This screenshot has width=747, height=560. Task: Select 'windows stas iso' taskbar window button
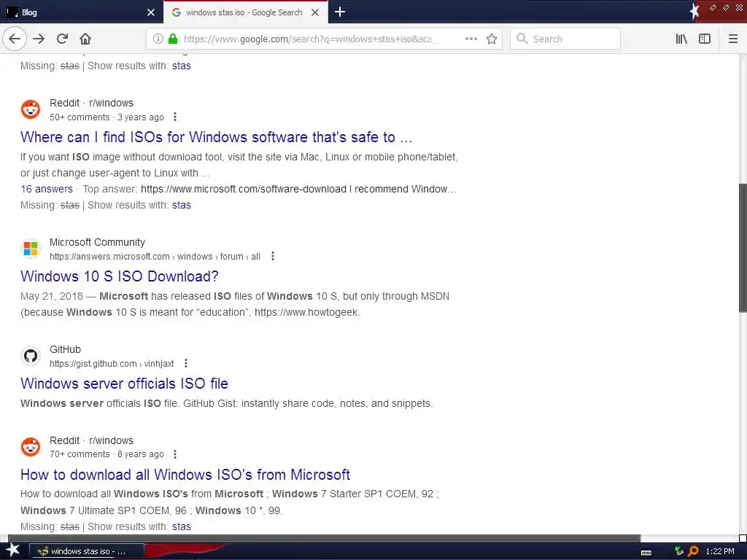click(87, 551)
